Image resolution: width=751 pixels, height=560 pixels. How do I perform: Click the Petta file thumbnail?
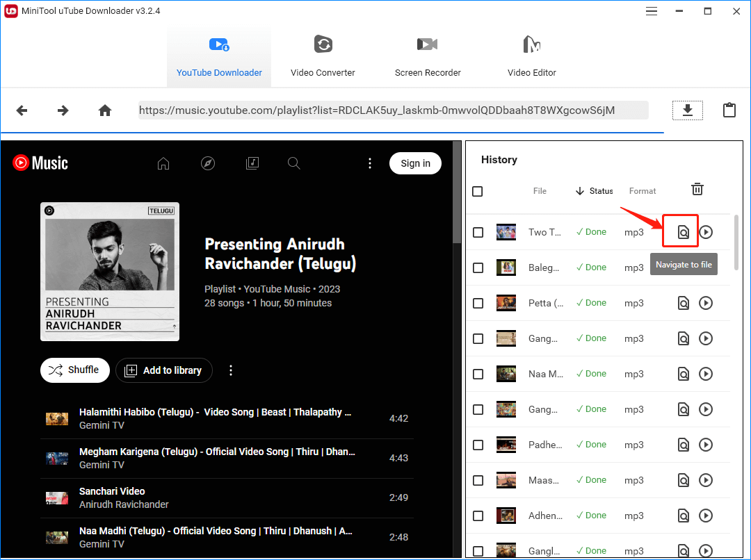click(506, 303)
